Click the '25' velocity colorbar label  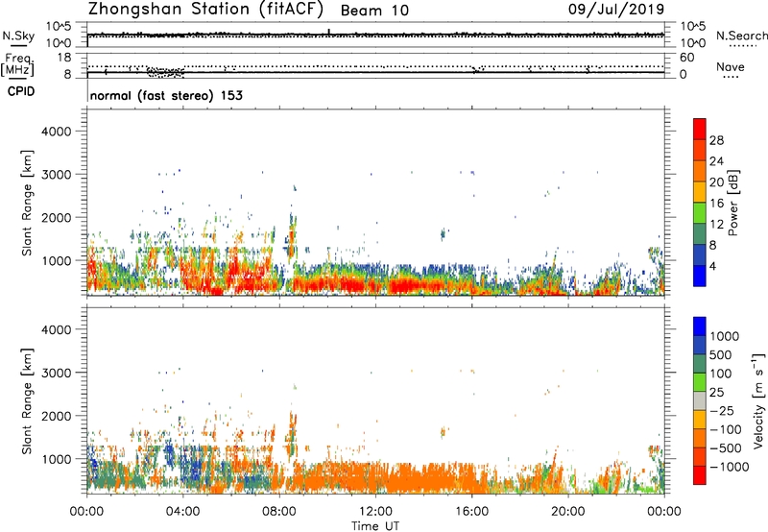(716, 392)
